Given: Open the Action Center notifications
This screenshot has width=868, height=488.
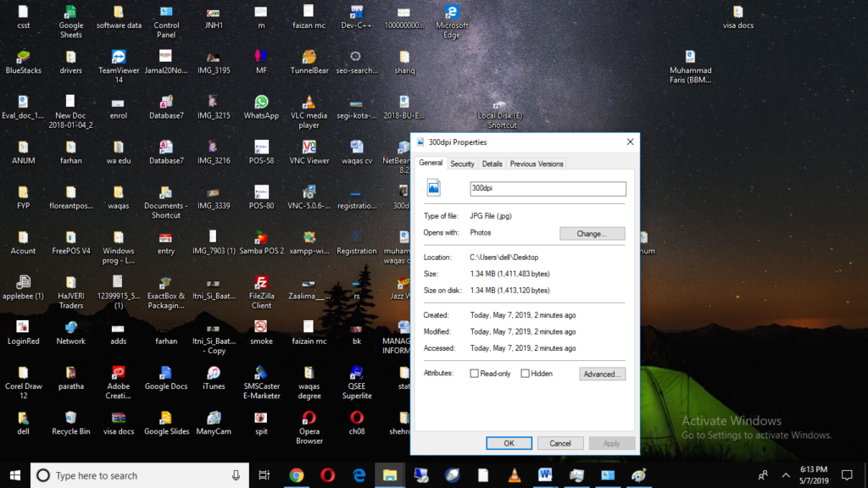Looking at the screenshot, I should point(847,475).
